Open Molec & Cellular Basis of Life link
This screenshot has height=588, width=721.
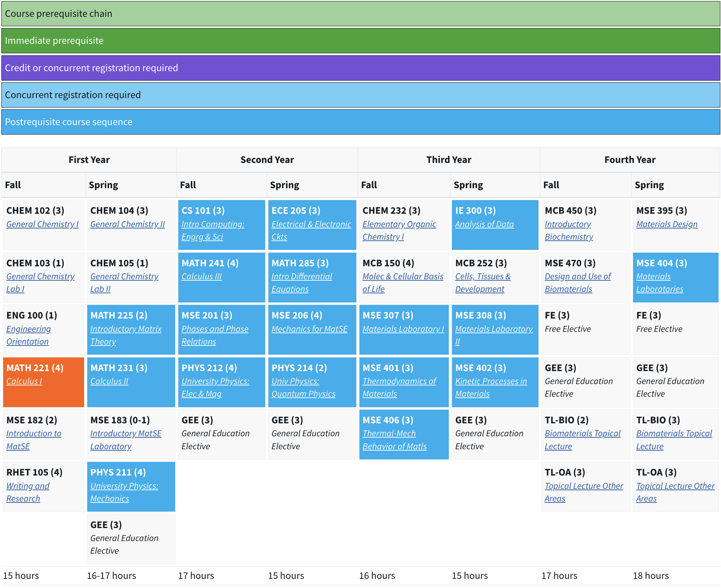pos(403,283)
